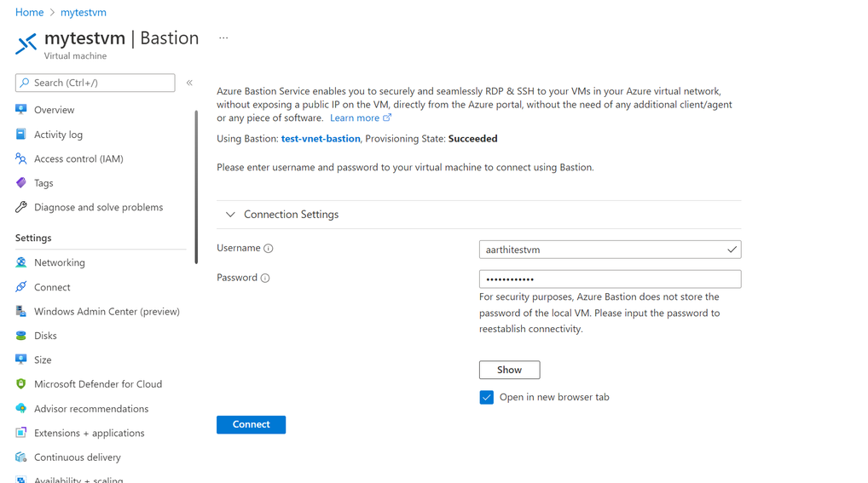Click the blue Connect button

251,424
